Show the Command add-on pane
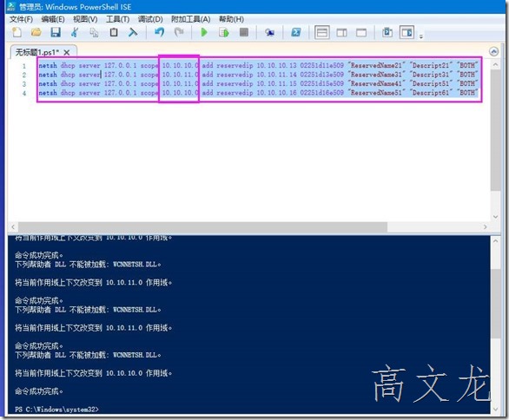509x420 pixels. click(x=407, y=32)
